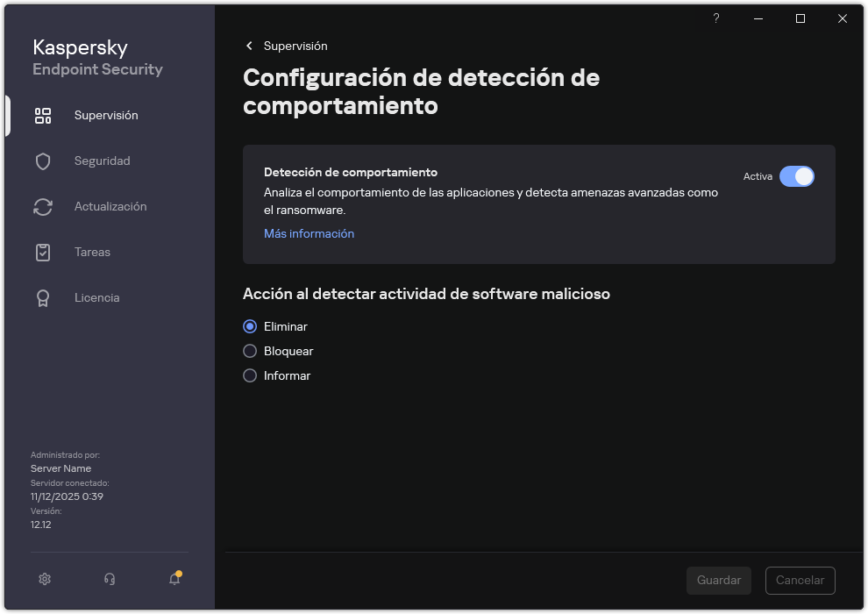The image size is (868, 614).
Task: Open the Tareas menu item
Action: (x=91, y=252)
